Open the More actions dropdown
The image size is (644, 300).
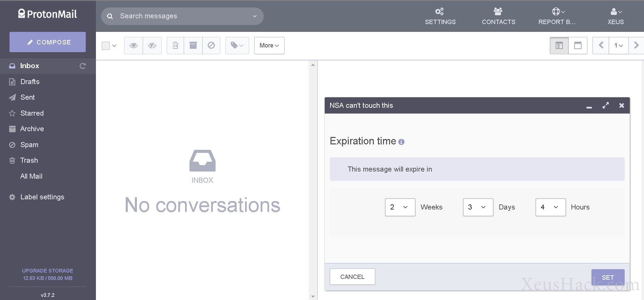pyautogui.click(x=269, y=45)
